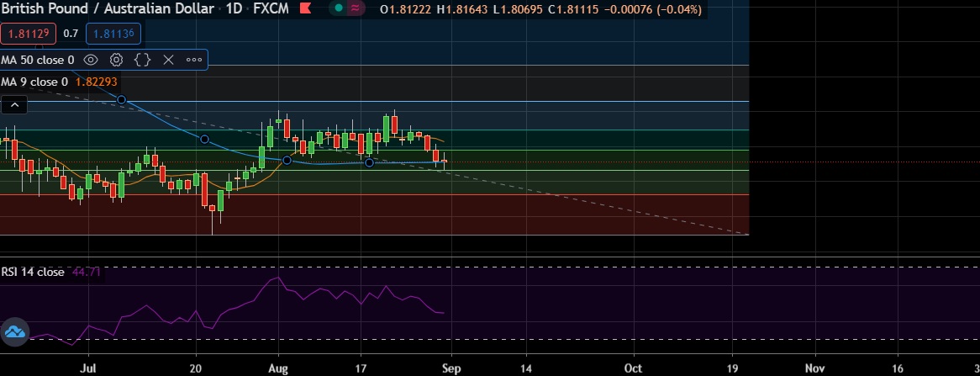Click the blue buy price 1.81136
980x376 pixels.
coord(113,34)
